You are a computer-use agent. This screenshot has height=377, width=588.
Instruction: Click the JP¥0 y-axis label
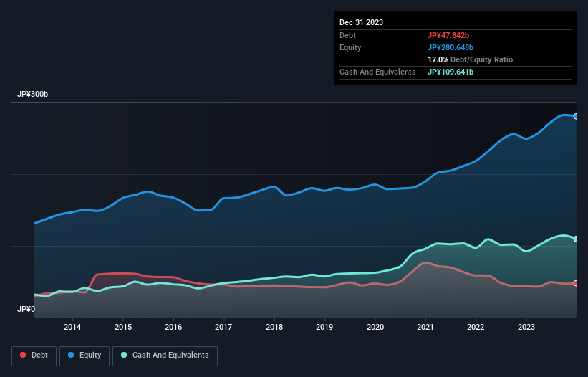pos(26,309)
